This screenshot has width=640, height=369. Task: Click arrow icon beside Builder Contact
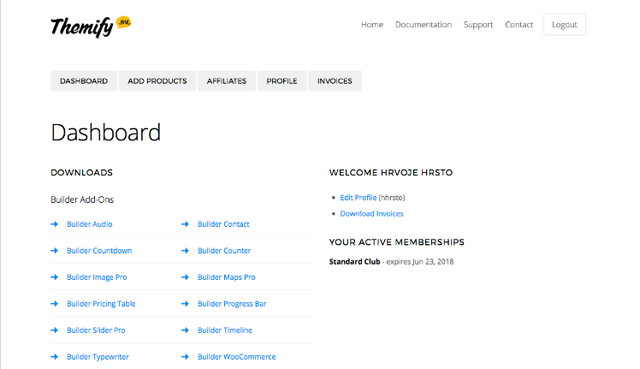pyautogui.click(x=185, y=224)
